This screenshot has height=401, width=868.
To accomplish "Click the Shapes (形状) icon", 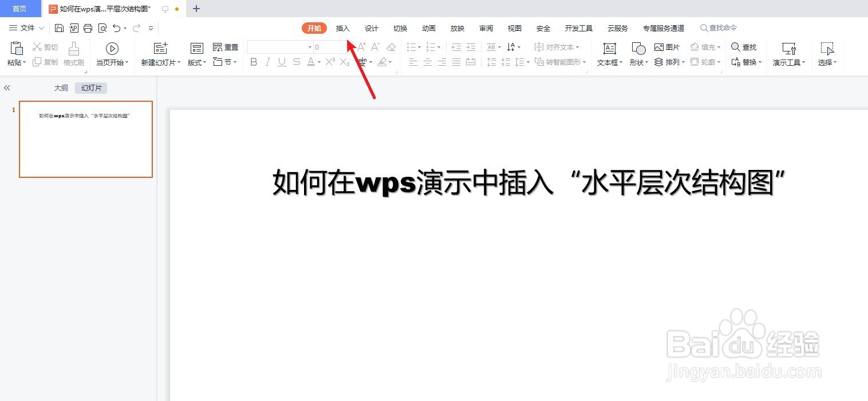I will (638, 49).
